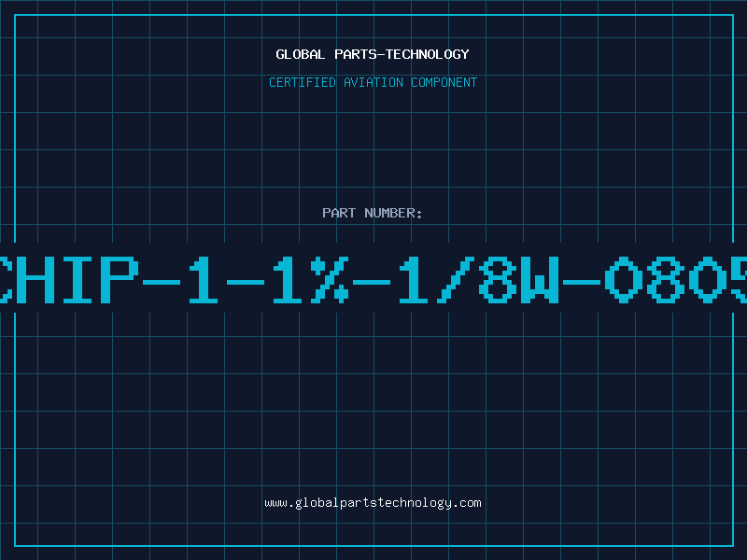
Task: Click the PART NUMBER: label
Action: (x=373, y=213)
